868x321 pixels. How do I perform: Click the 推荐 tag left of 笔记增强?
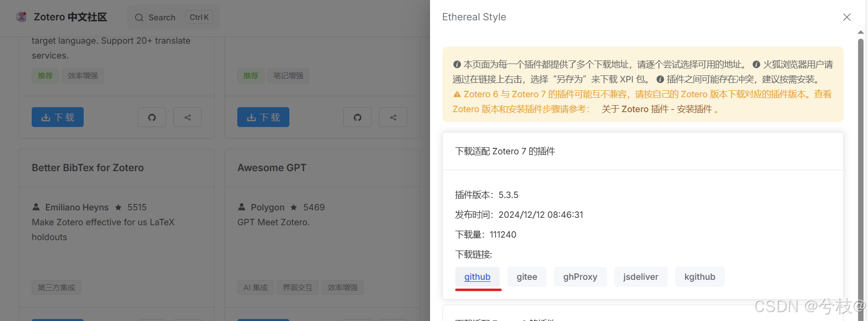[x=251, y=75]
